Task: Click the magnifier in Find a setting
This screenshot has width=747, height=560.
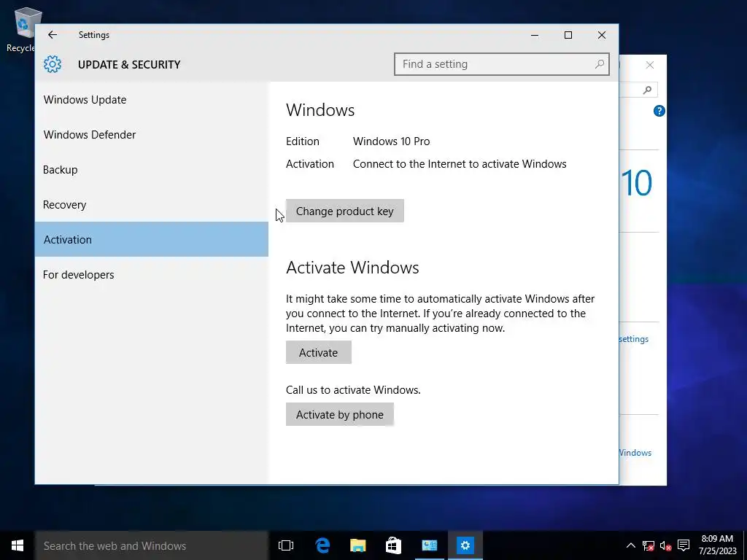Action: pos(600,64)
